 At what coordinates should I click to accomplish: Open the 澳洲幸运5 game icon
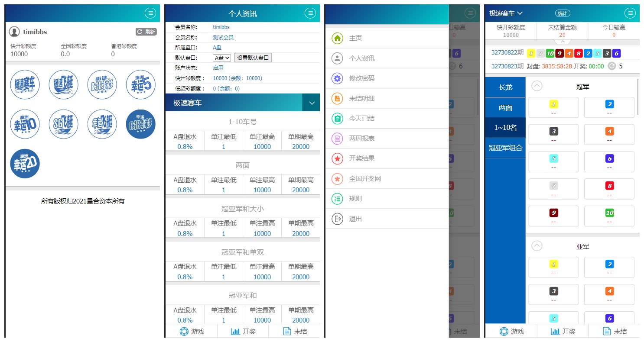pyautogui.click(x=141, y=85)
